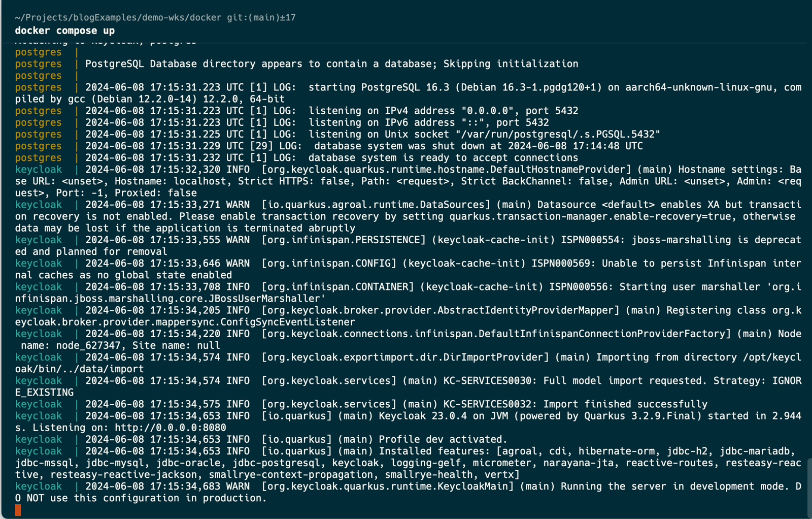This screenshot has width=812, height=519.
Task: Click "Import finished successfully" message
Action: coord(626,404)
